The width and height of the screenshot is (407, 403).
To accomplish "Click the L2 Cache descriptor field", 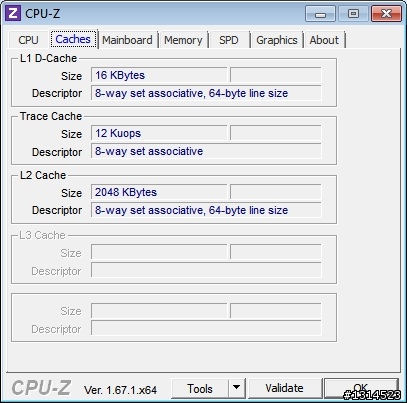I will coord(206,210).
